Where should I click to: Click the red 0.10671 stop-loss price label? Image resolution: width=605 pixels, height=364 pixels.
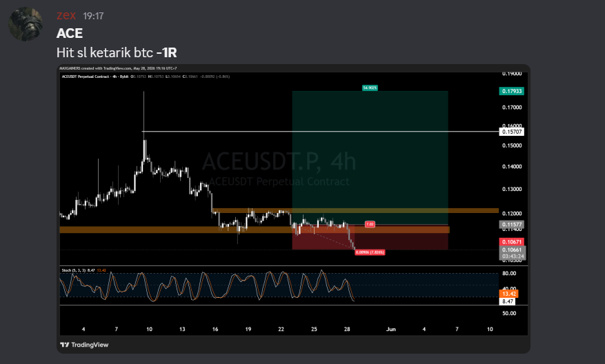512,242
